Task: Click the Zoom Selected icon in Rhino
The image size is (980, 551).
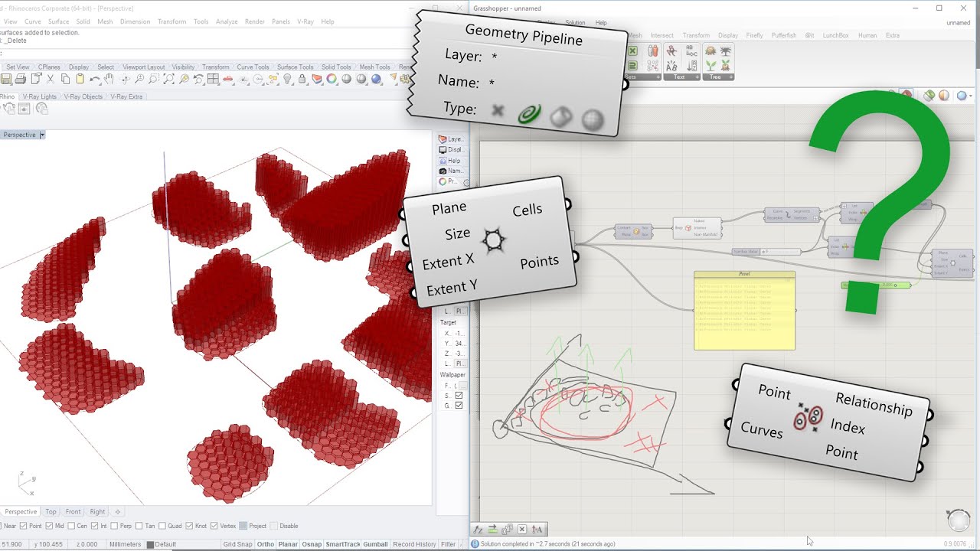Action: pos(184,78)
